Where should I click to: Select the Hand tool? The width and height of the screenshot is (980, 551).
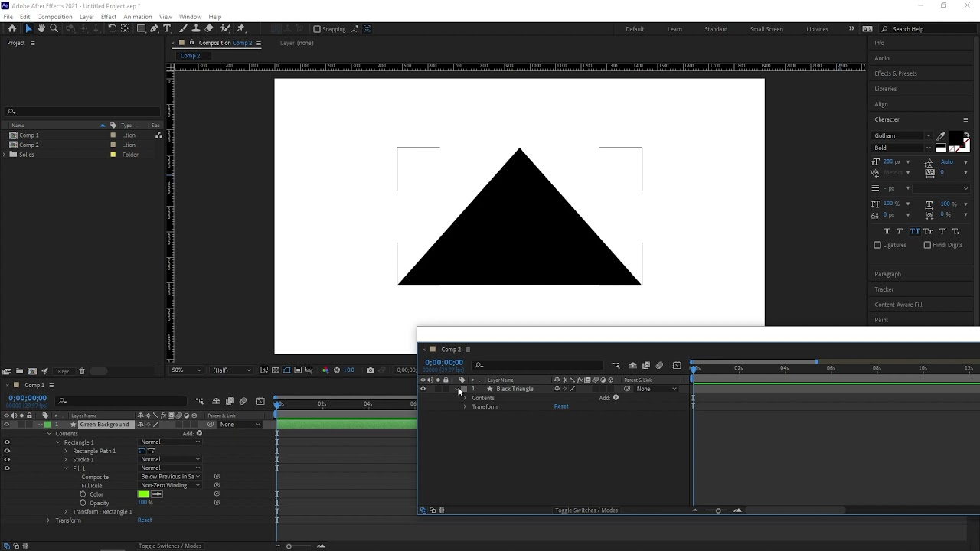point(41,28)
